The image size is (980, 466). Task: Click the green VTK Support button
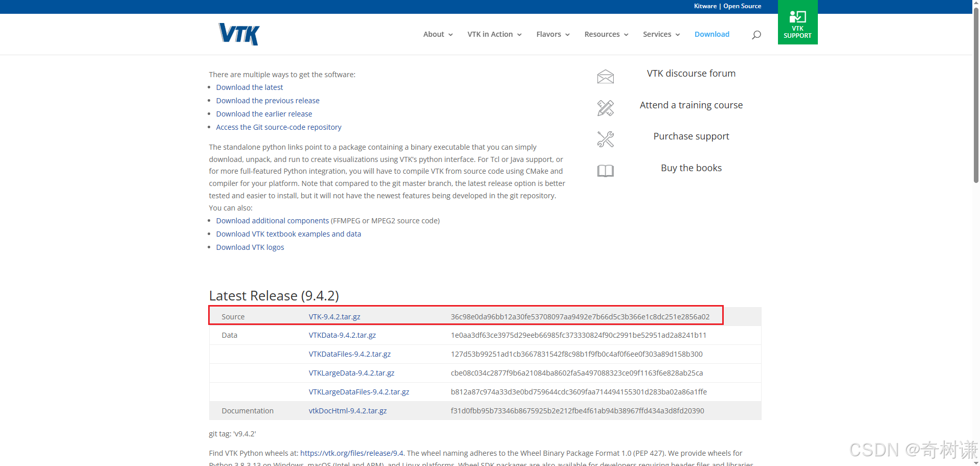pyautogui.click(x=797, y=22)
